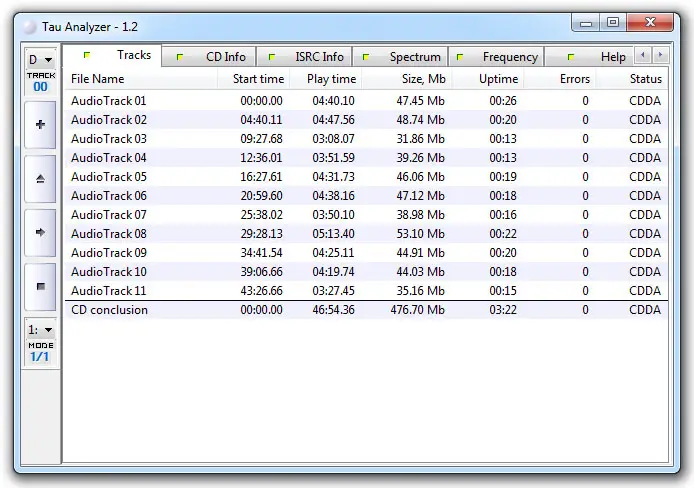Sort by Status column header
Image resolution: width=694 pixels, height=488 pixels.
pos(632,79)
